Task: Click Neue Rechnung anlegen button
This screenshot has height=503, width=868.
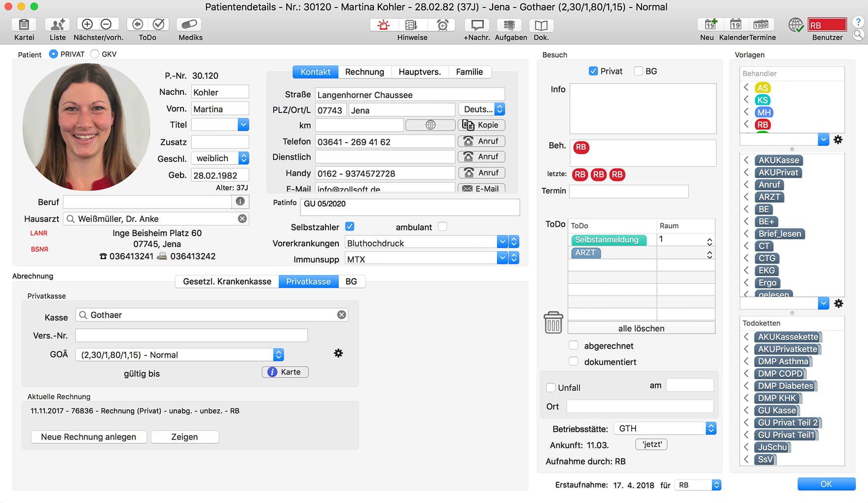Action: click(x=89, y=437)
